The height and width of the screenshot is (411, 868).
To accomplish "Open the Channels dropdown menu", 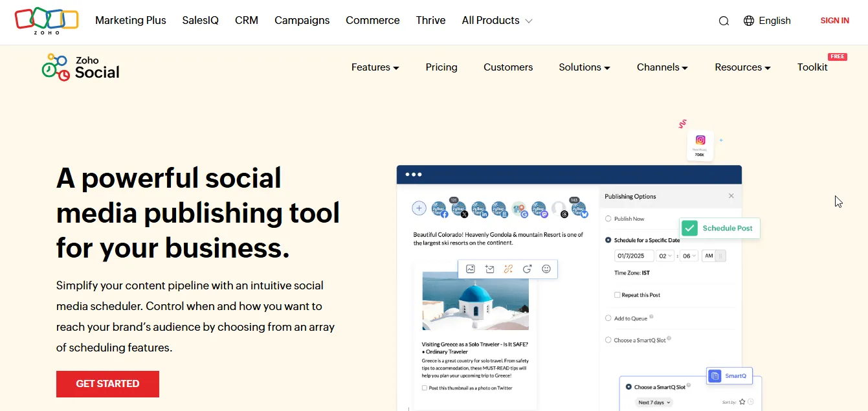I will pos(662,67).
